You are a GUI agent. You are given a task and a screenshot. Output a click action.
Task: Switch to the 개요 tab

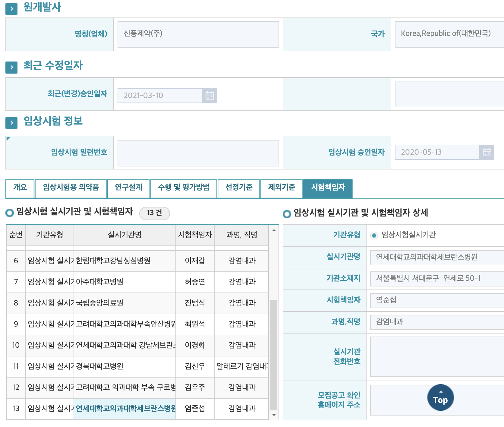pos(20,188)
